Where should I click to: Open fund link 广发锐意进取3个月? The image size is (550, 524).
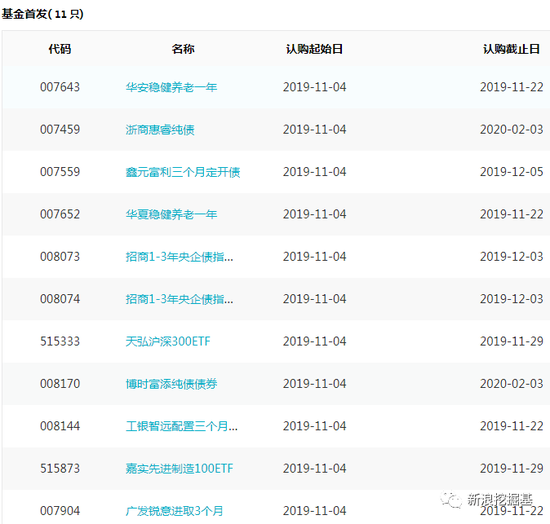tap(174, 511)
